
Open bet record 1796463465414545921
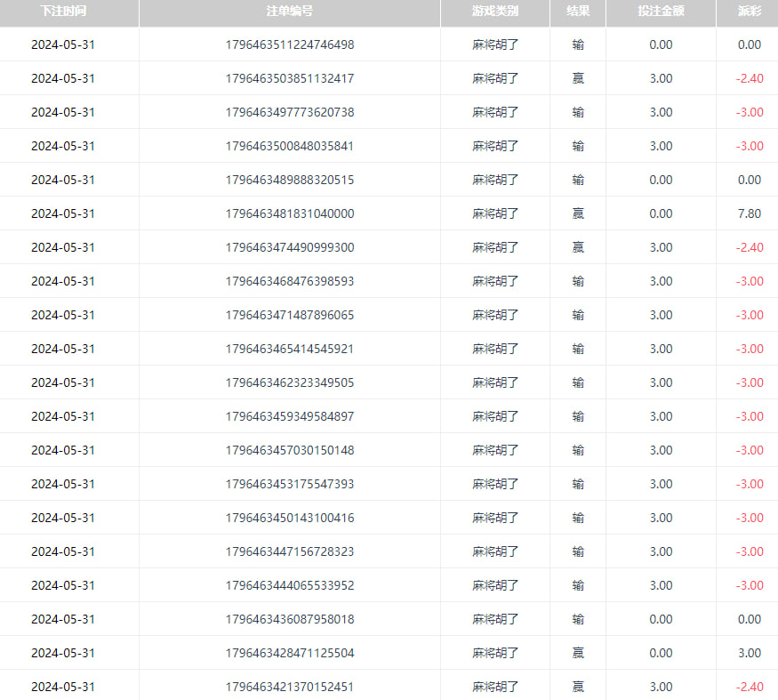pos(289,349)
